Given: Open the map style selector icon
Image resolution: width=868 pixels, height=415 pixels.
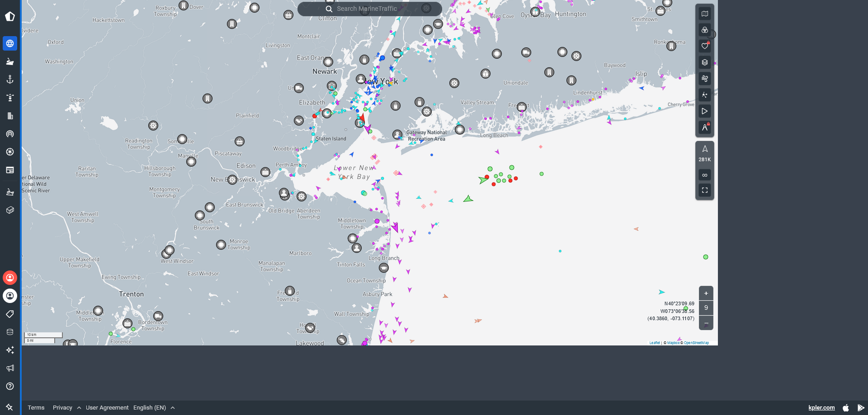Looking at the screenshot, I should click(705, 14).
